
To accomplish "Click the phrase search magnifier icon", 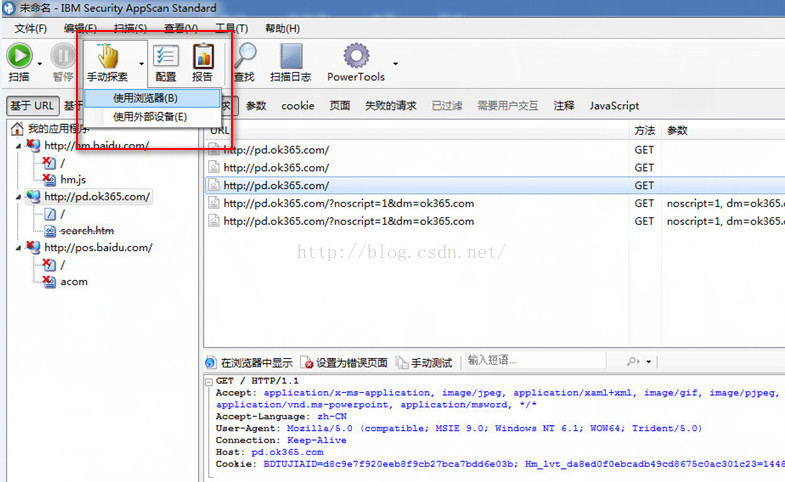I will point(632,361).
